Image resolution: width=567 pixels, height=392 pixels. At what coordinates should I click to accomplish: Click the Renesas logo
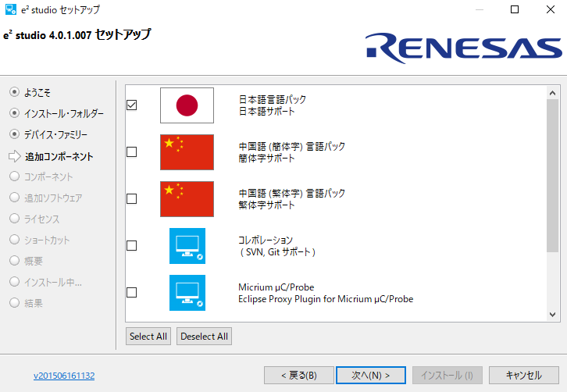click(x=463, y=48)
